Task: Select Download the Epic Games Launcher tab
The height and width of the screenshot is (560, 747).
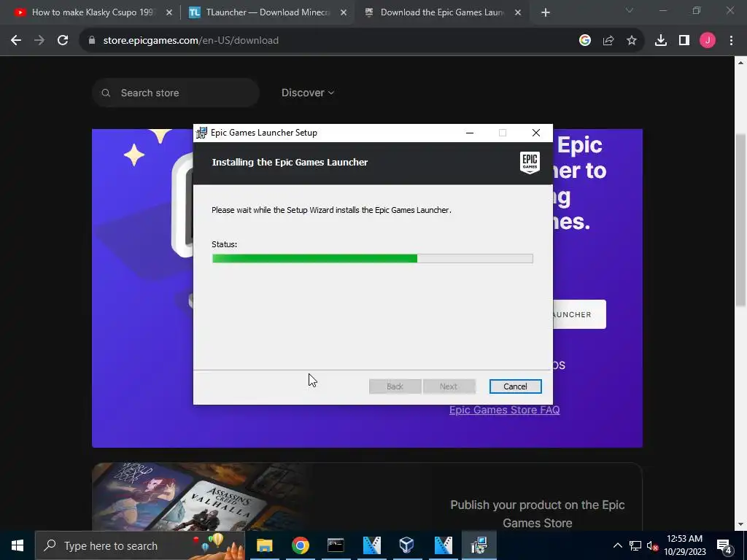Action: (441, 13)
